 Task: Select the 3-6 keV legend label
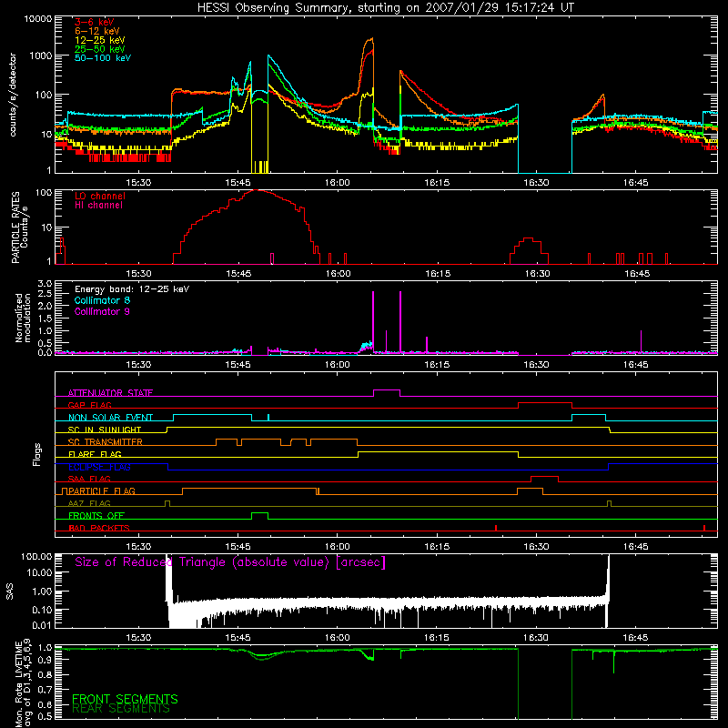[x=95, y=22]
